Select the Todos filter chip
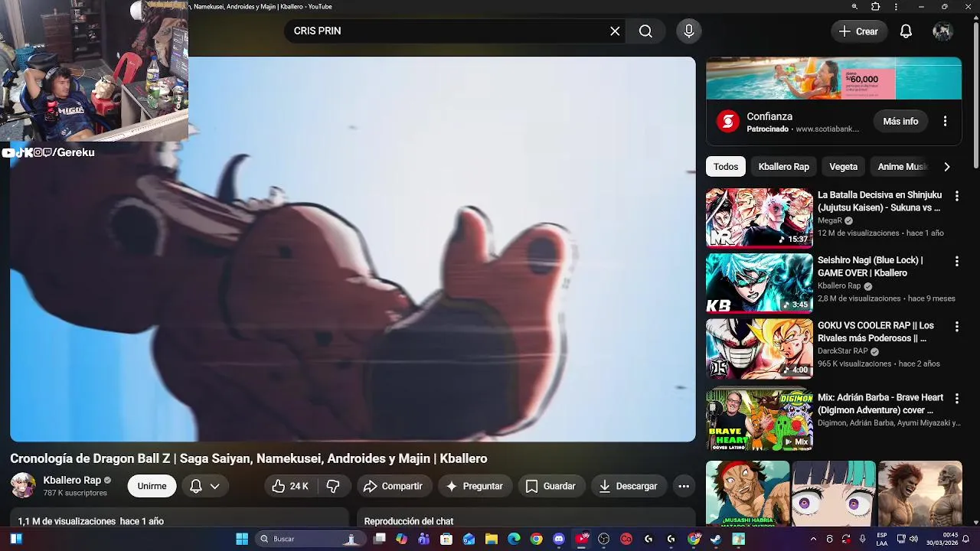Viewport: 980px width, 551px height. point(726,167)
